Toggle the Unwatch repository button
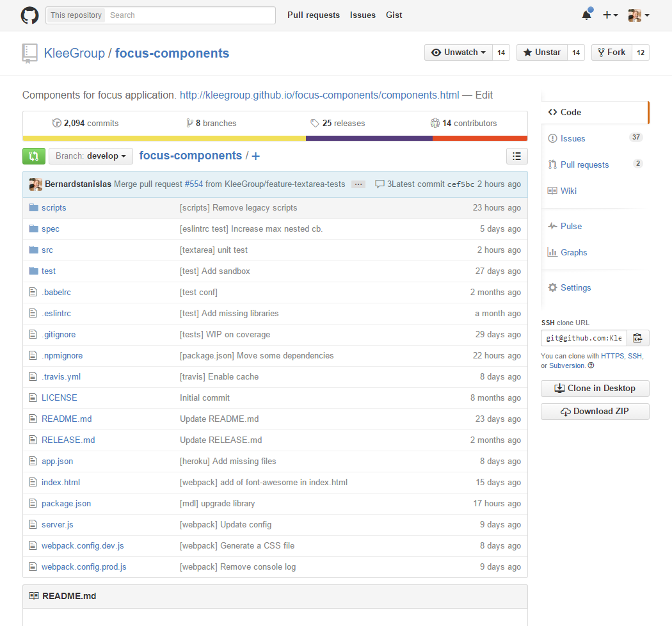The image size is (672, 626). [x=458, y=52]
